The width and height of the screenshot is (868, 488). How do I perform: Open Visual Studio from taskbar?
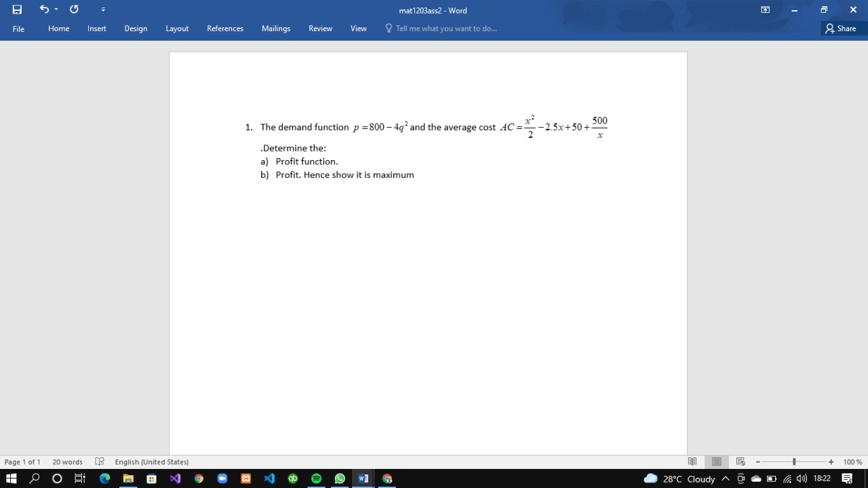175,478
